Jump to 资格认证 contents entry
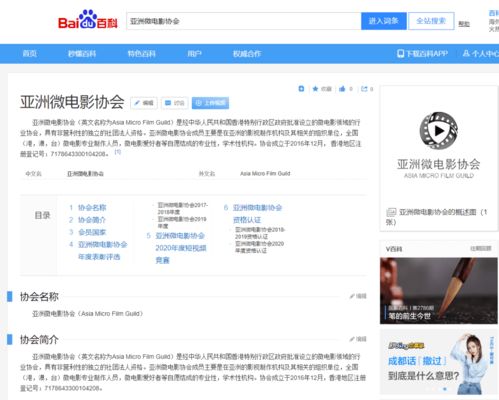The image size is (499, 400). 257,214
